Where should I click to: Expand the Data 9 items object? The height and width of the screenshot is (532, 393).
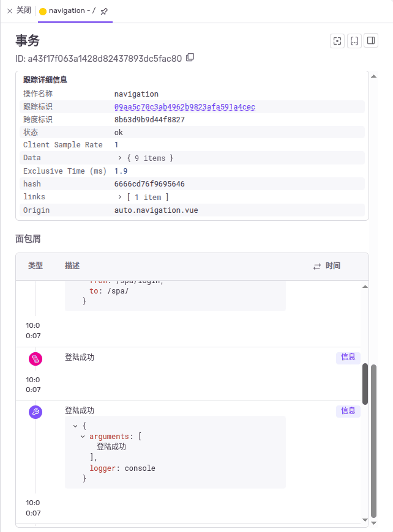tap(120, 158)
